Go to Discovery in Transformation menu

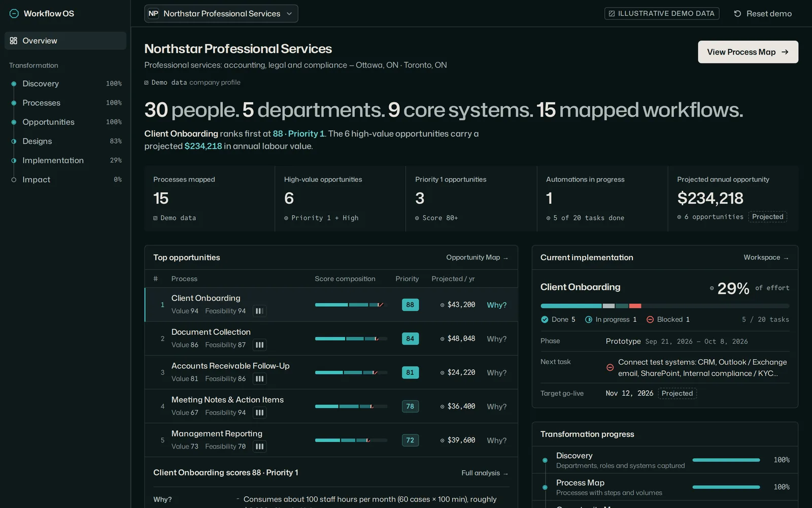[65, 84]
